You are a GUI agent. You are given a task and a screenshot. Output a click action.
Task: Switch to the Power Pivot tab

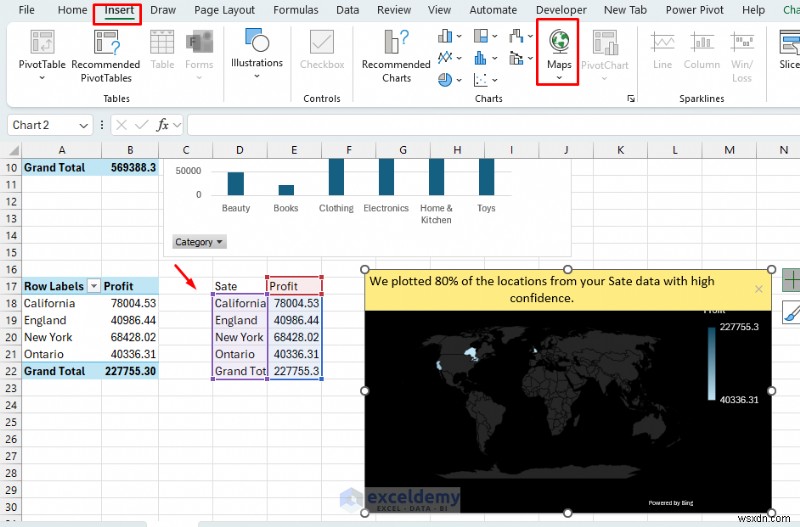694,10
